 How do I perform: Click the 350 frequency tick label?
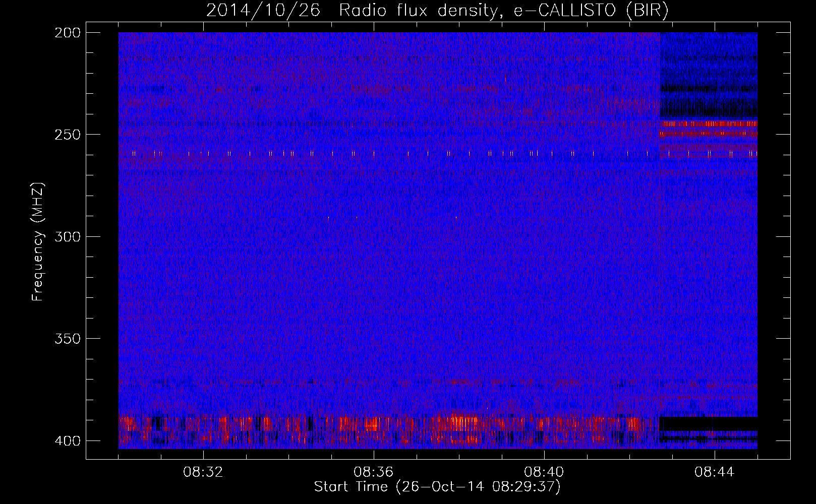67,338
